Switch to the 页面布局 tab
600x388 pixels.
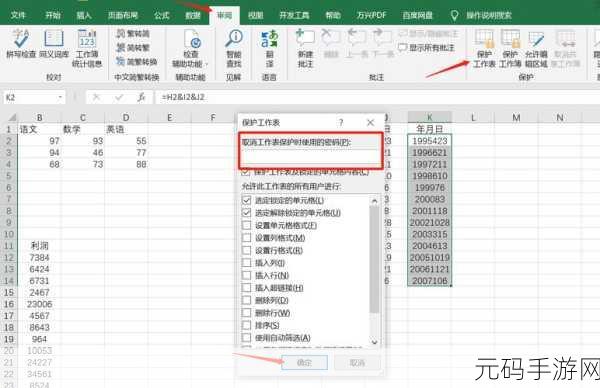[122, 15]
